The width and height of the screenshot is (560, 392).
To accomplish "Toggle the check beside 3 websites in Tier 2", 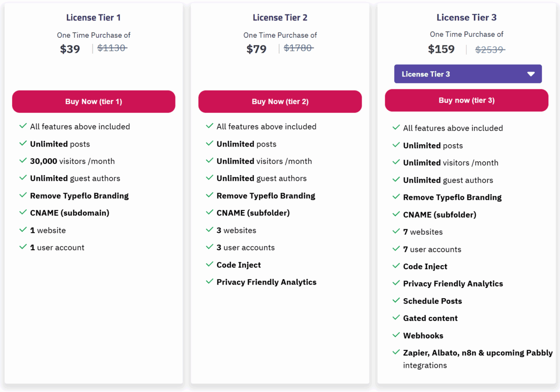I will [210, 230].
